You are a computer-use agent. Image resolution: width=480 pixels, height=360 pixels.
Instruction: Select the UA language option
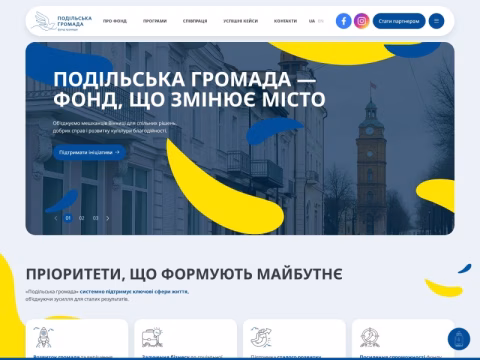[312, 21]
